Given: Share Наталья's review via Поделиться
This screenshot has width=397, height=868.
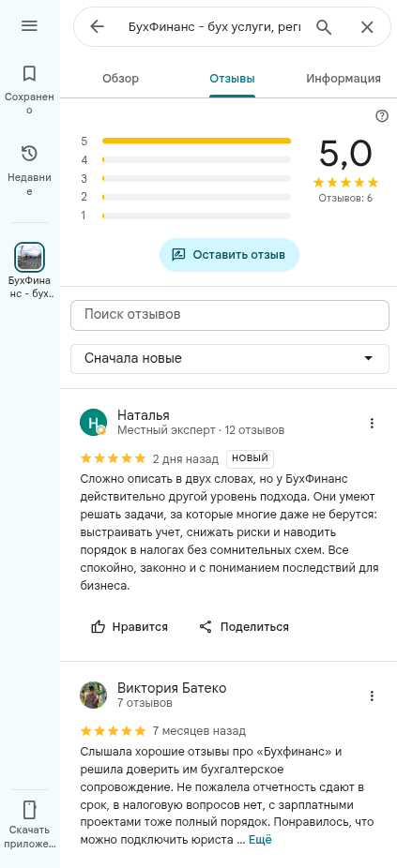Looking at the screenshot, I should point(244,627).
